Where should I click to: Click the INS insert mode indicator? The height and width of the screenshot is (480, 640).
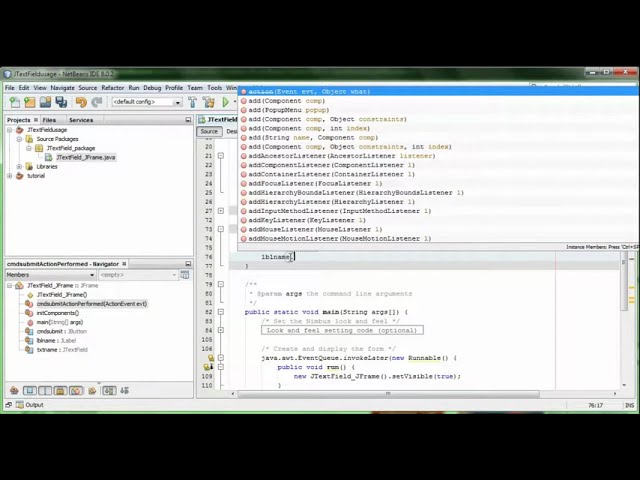[x=629, y=405]
